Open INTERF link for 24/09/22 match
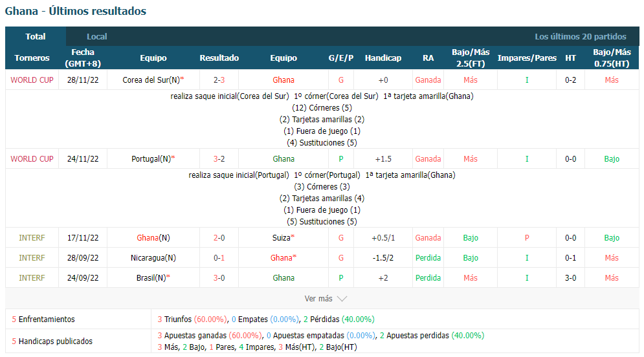 coord(32,278)
